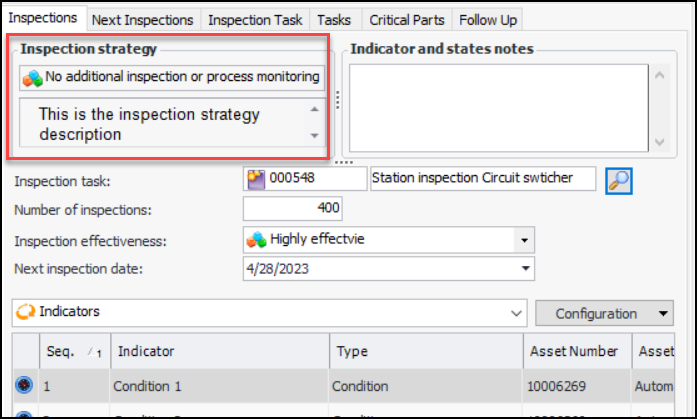Click the Indicators orange icon

pyautogui.click(x=24, y=312)
